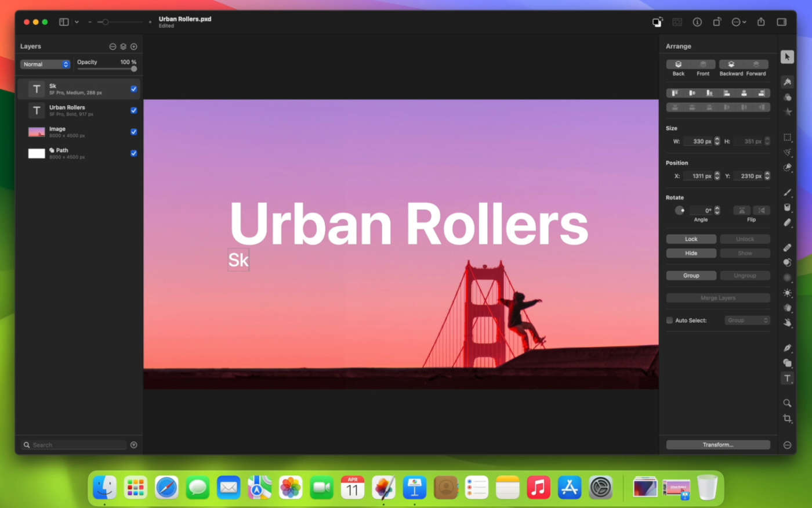
Task: Select the Zoom magnifier tool
Action: pos(787,403)
